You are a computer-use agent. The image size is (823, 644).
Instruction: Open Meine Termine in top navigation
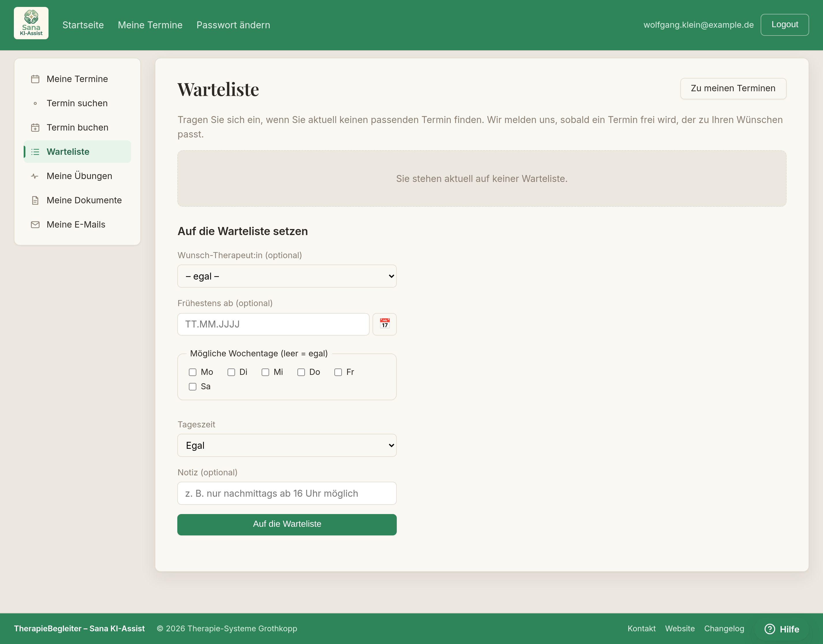150,25
